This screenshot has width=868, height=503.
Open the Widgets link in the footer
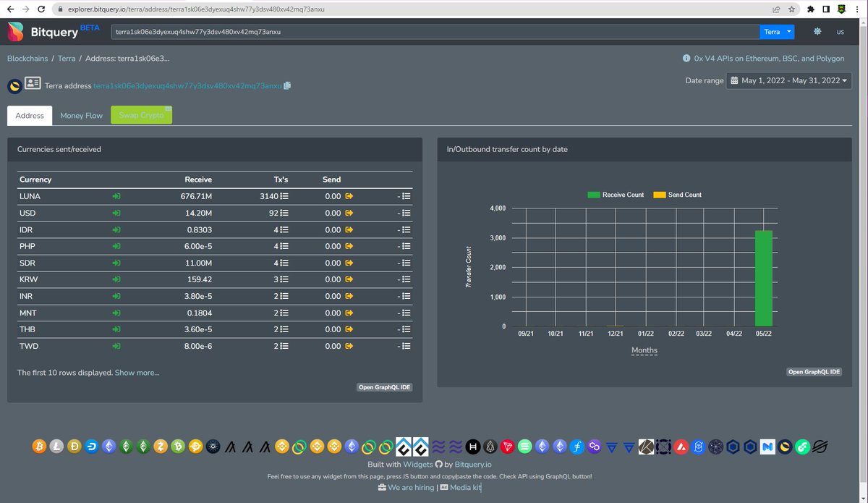[418, 464]
